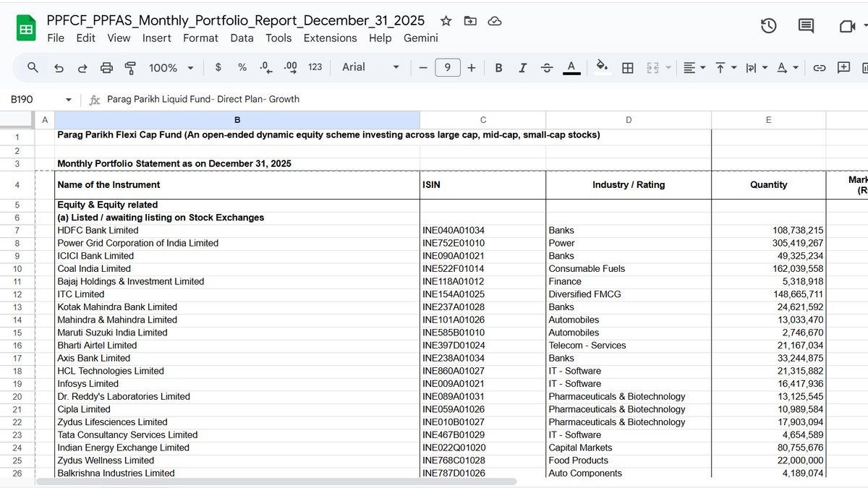Click the insert link icon

point(820,67)
